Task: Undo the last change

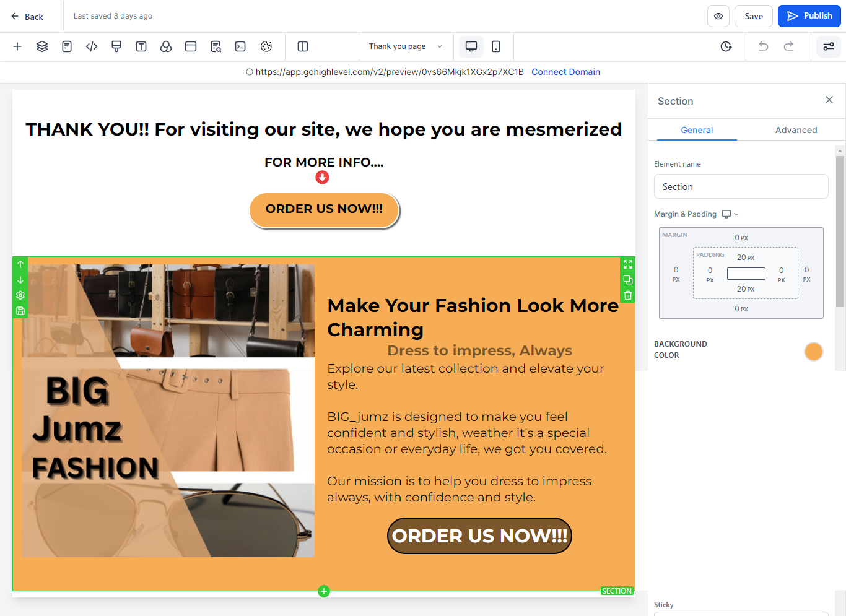Action: [x=764, y=46]
